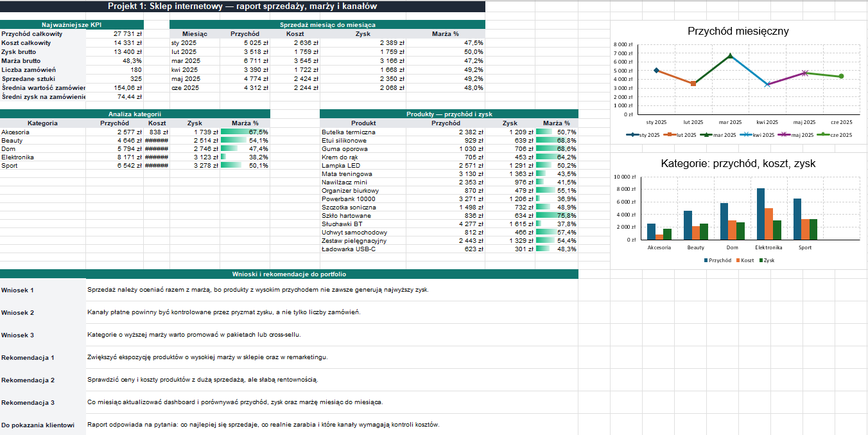Click the 'Produkty — przychód i zysk' header
The width and height of the screenshot is (868, 435).
(x=449, y=114)
